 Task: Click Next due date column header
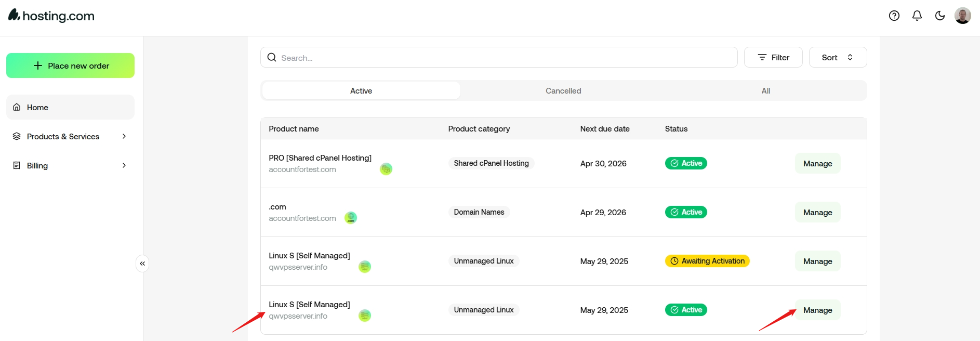click(x=605, y=128)
